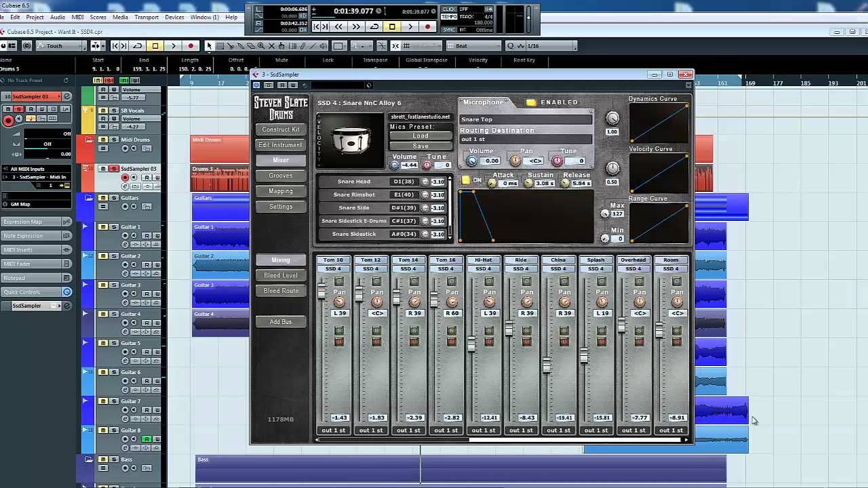The image size is (868, 488).
Task: Expand the Expression Map inspector section
Action: click(37, 222)
